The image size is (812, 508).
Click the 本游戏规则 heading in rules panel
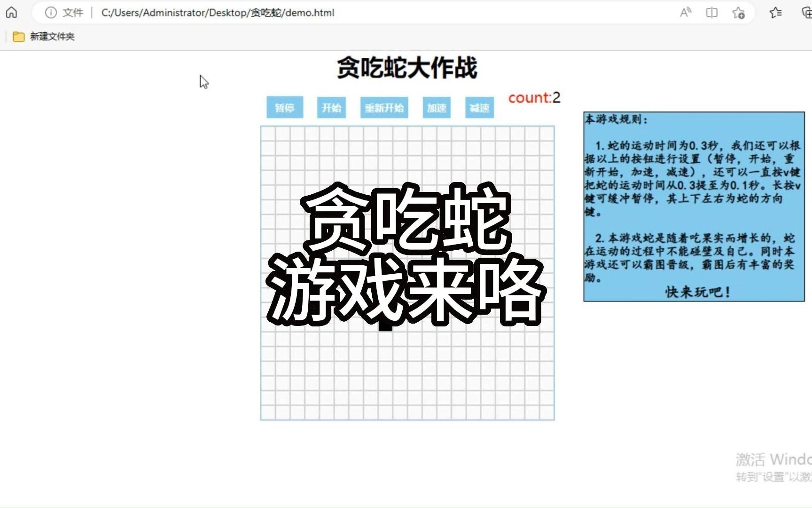(x=616, y=119)
